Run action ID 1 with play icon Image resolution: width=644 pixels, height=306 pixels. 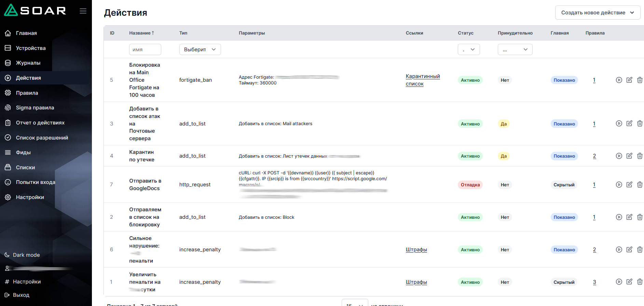click(x=619, y=282)
